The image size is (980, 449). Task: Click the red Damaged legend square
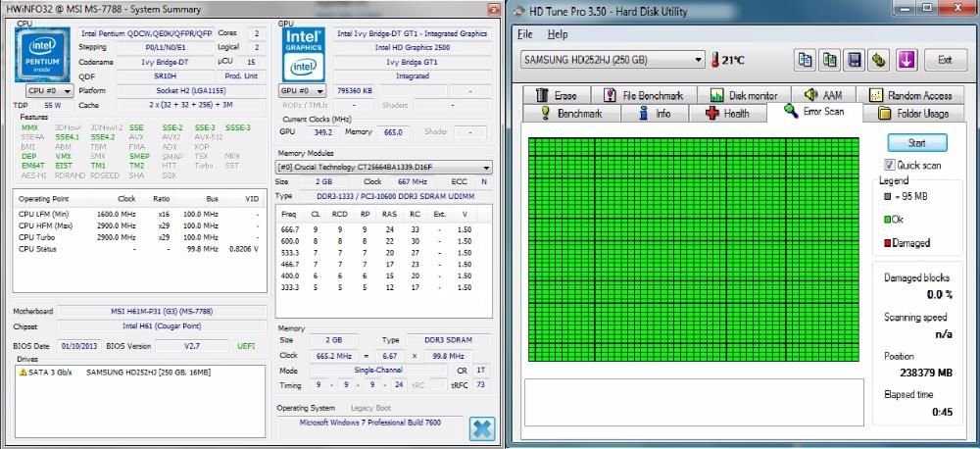888,243
